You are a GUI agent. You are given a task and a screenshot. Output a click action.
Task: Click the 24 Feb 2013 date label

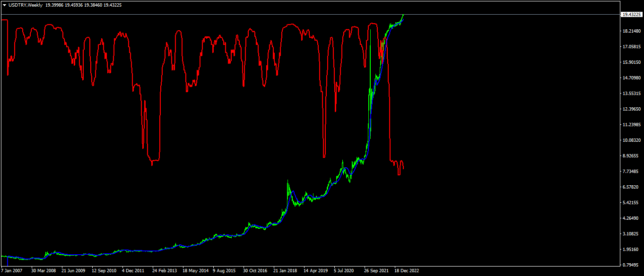pyautogui.click(x=165, y=271)
